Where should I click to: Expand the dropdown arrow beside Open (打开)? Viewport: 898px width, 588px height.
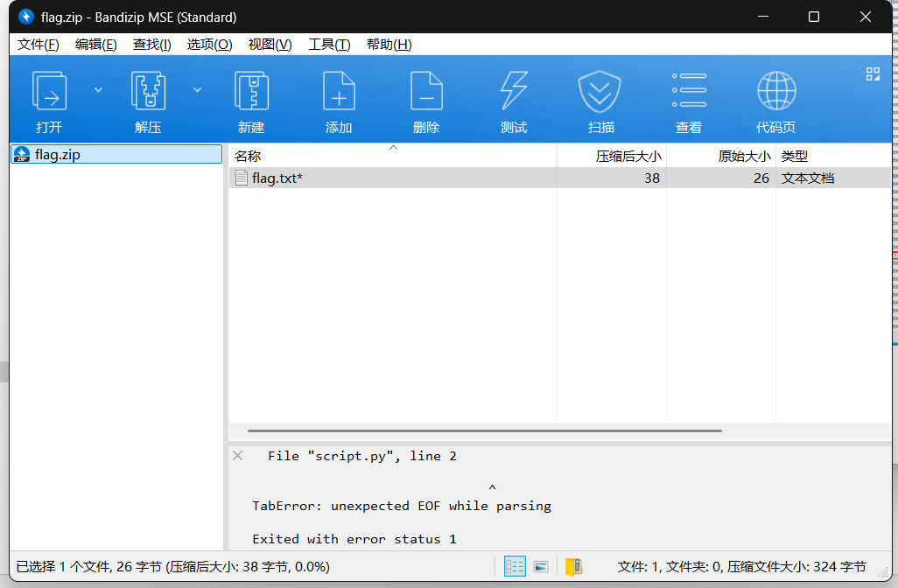tap(98, 89)
